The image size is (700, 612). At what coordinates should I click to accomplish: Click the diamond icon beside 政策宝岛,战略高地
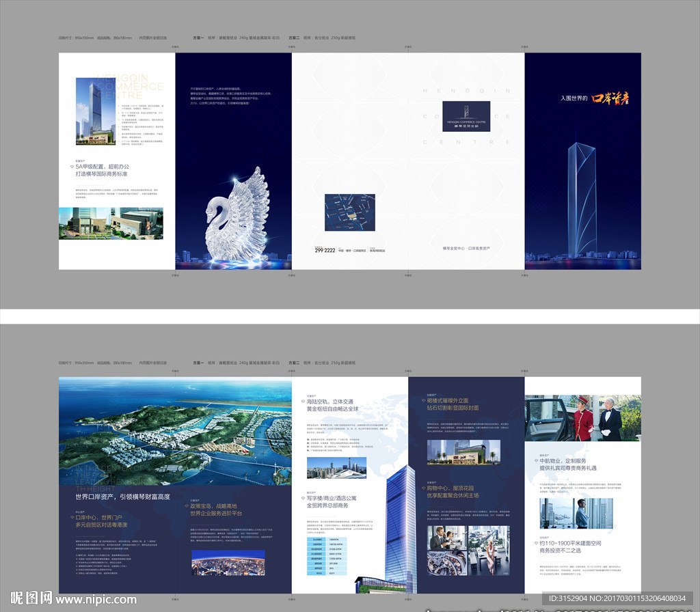pos(187,506)
